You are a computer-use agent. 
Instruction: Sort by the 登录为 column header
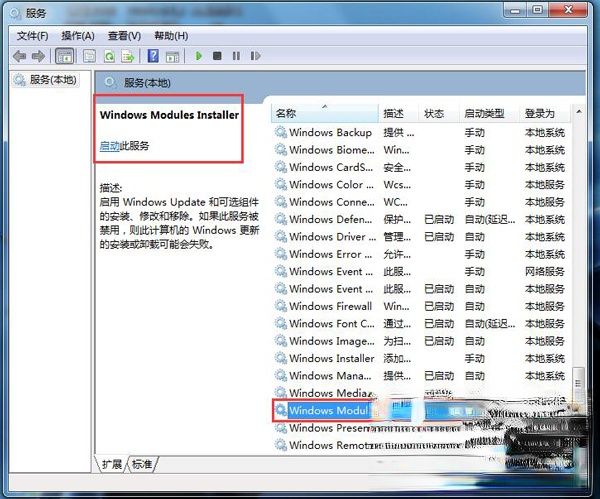pos(545,113)
